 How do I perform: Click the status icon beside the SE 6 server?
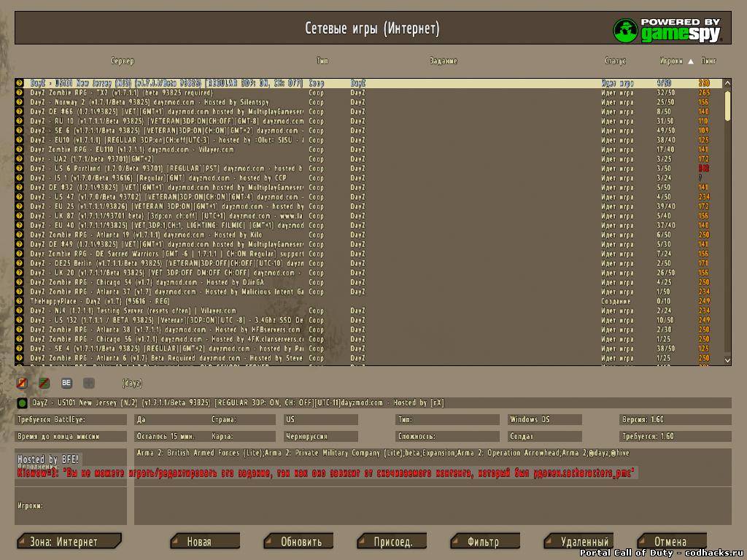point(19,131)
